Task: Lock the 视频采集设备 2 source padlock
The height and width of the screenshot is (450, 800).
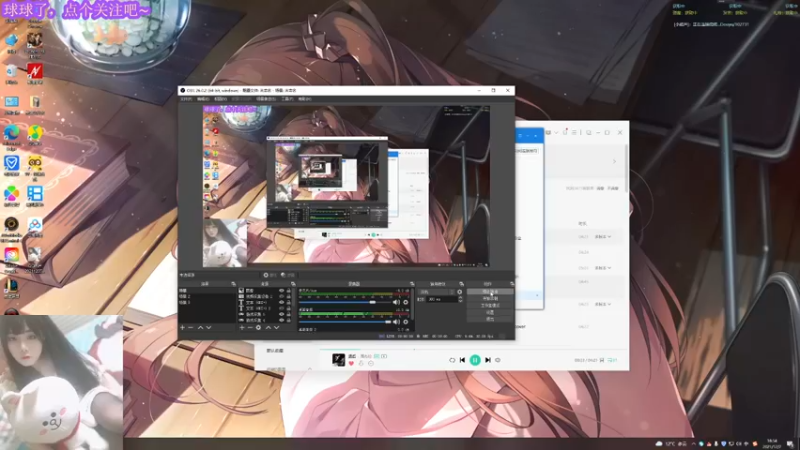Action: (289, 296)
